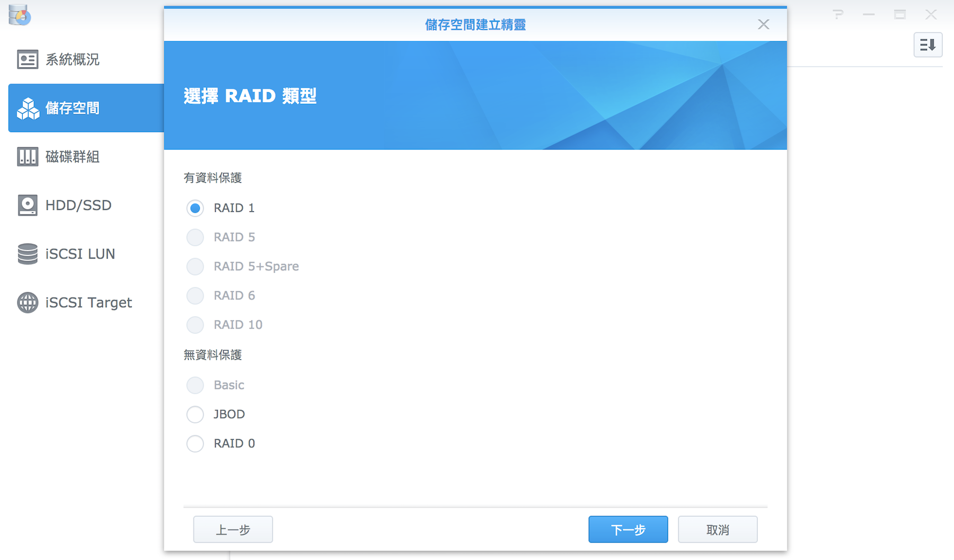Click the 磁碟群組 disk group icon
Screen dimensions: 954x560
tap(27, 157)
